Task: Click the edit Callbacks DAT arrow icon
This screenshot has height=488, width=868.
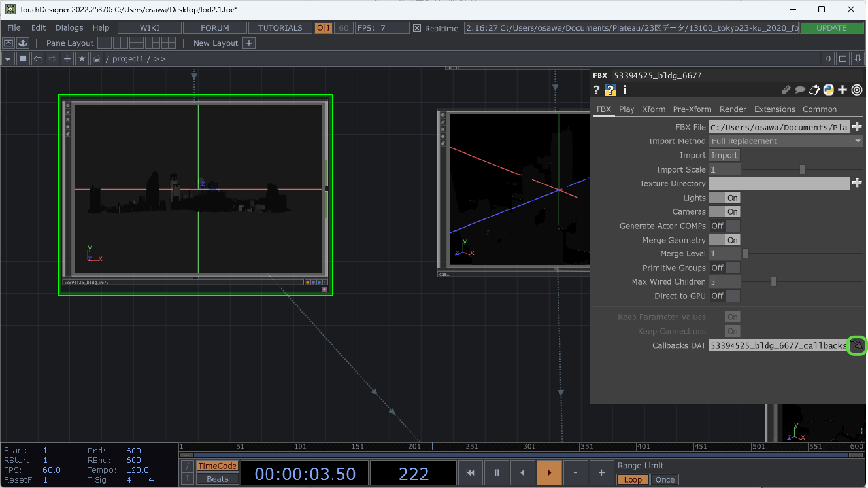Action: coord(857,345)
